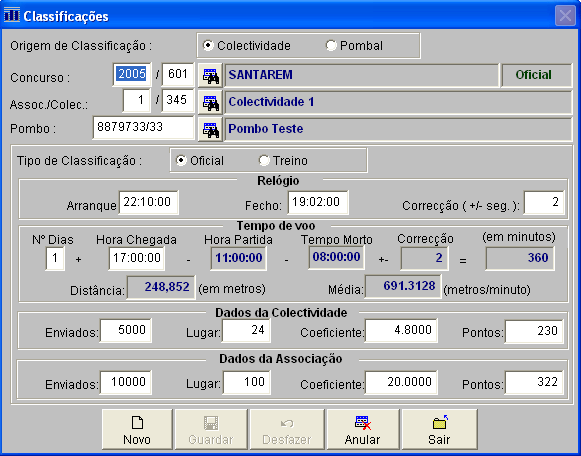Click the Concurso year field 2005
The width and height of the screenshot is (581, 456).
132,74
